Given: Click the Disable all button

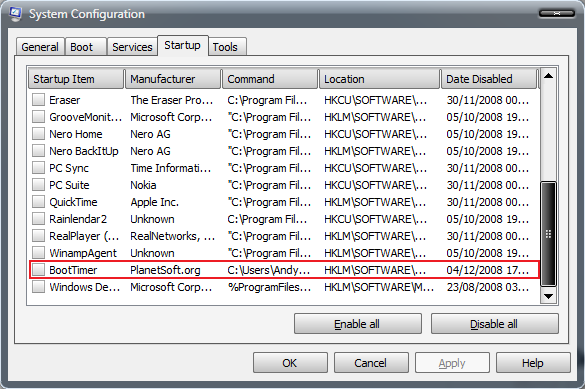Looking at the screenshot, I should 495,324.
